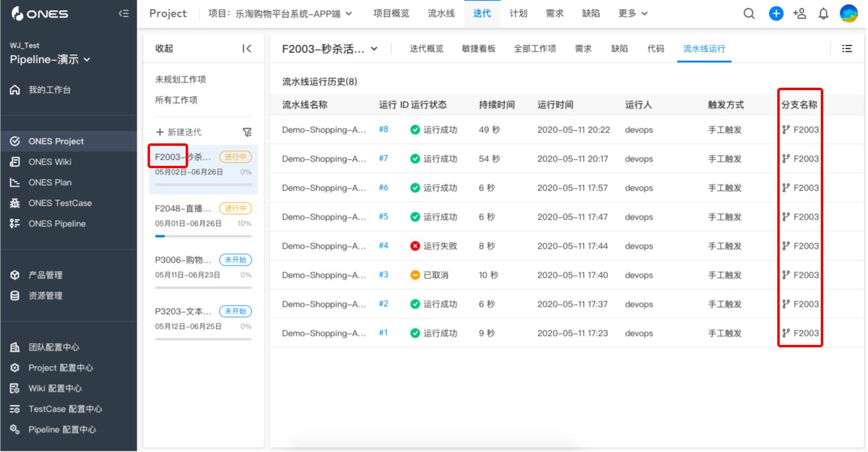868x452 pixels.
Task: Open the search icon in top bar
Action: click(x=749, y=13)
